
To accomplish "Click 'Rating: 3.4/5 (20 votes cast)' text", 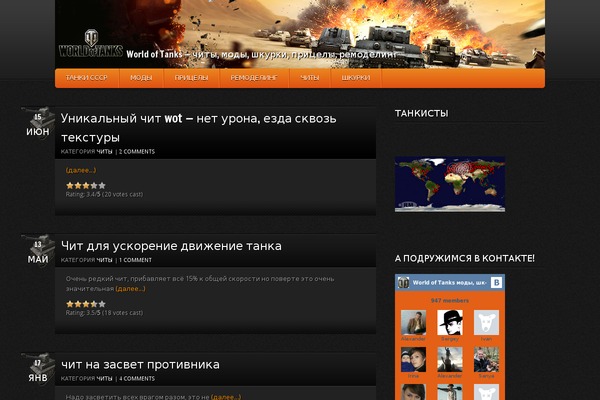I will [x=104, y=194].
